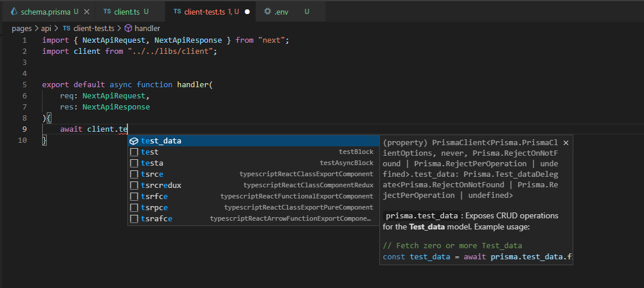Click line number 1 in gutter
Image resolution: width=644 pixels, height=288 pixels.
click(25, 40)
